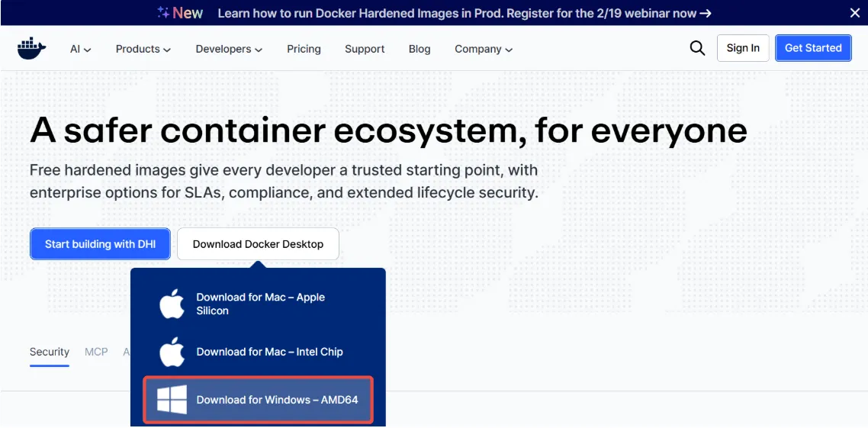
Task: Click the Sign In button
Action: point(743,48)
